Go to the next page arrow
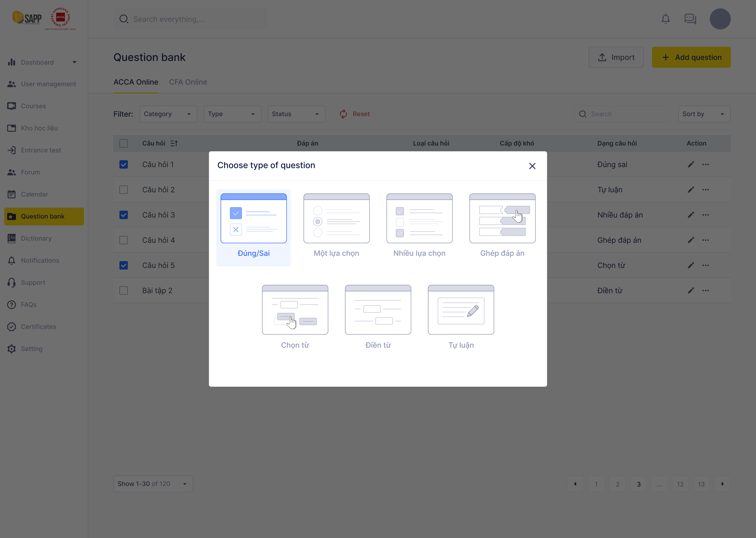 tap(722, 484)
